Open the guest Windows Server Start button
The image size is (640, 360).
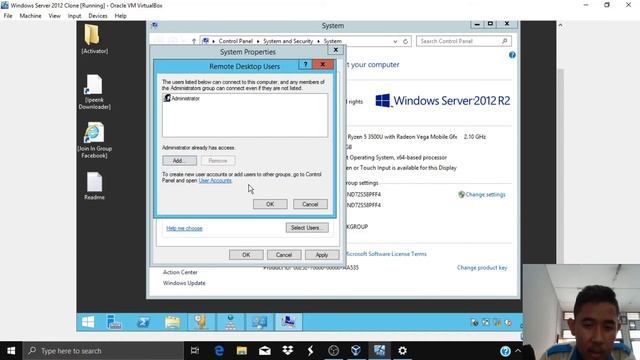[88, 322]
